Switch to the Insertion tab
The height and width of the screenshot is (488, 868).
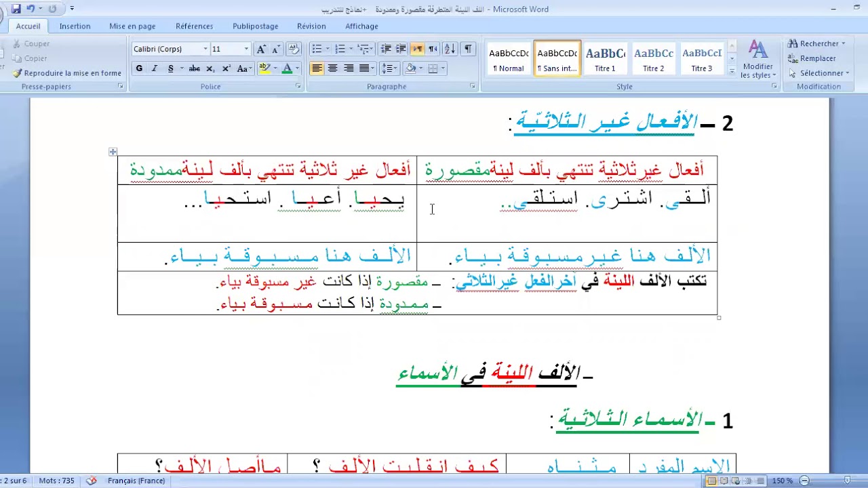tap(75, 26)
